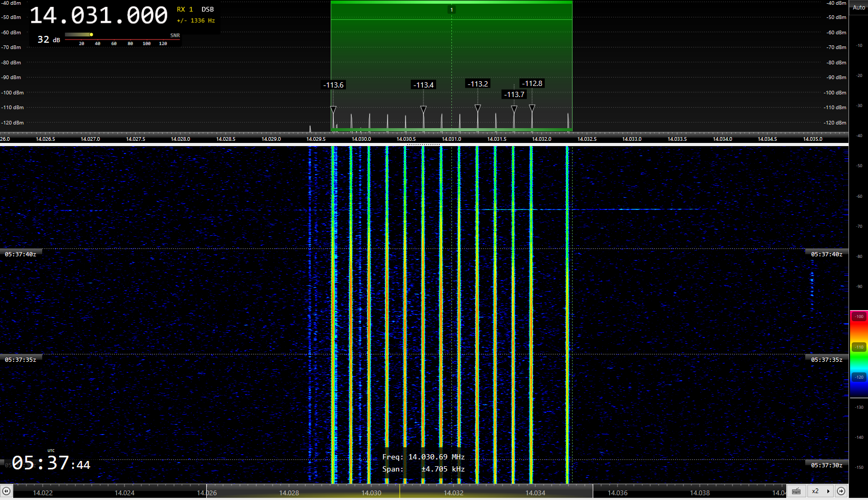Click the receiver 1 tag atop green passband

[451, 9]
